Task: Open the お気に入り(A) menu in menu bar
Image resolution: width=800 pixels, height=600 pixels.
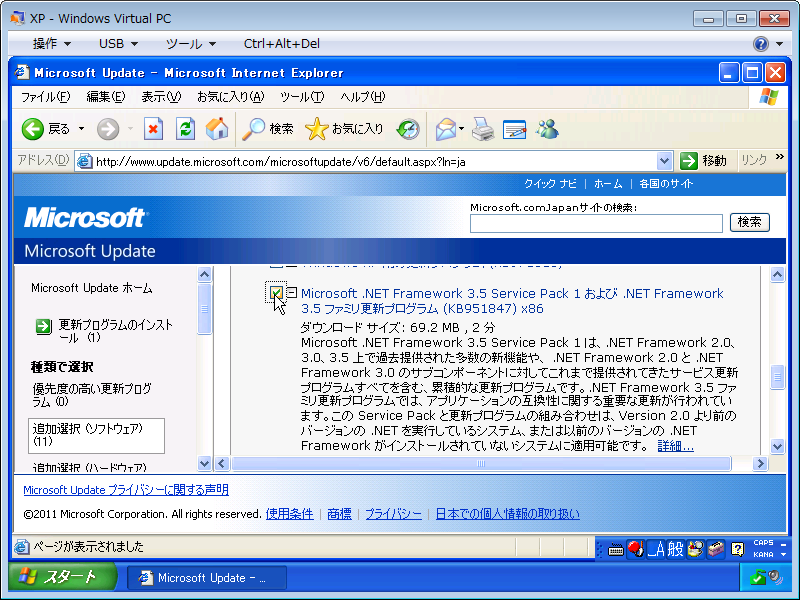Action: [x=230, y=97]
